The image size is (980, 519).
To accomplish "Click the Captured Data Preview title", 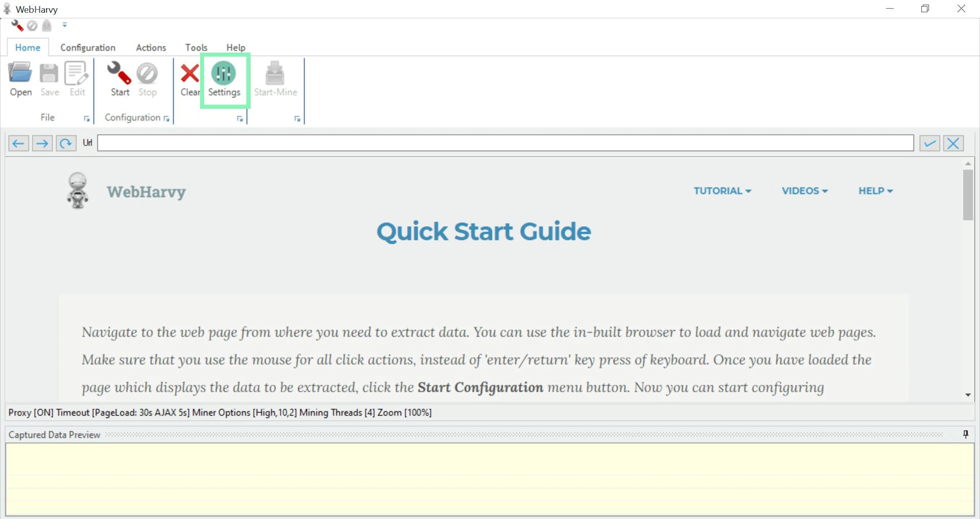I will click(x=54, y=435).
